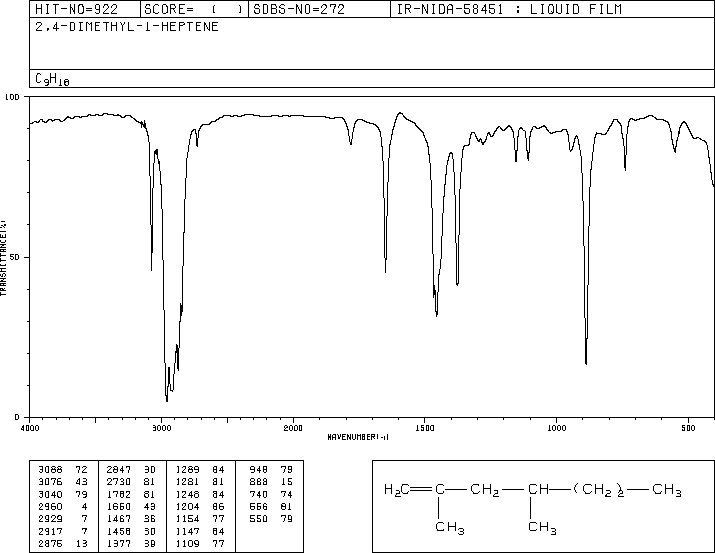Click the 1289 wavenumber in the peak table
The width and height of the screenshot is (715, 553).
pos(187,470)
